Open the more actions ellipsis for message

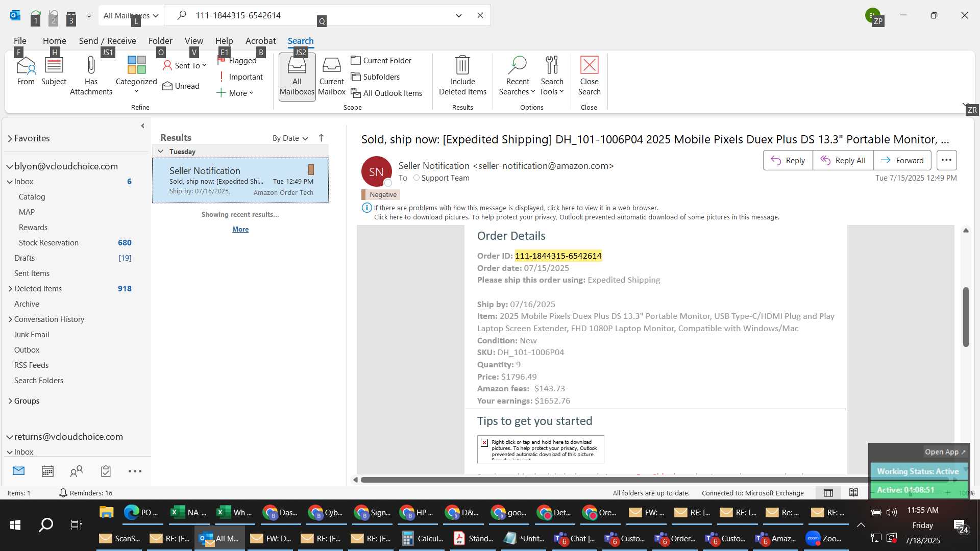click(946, 160)
